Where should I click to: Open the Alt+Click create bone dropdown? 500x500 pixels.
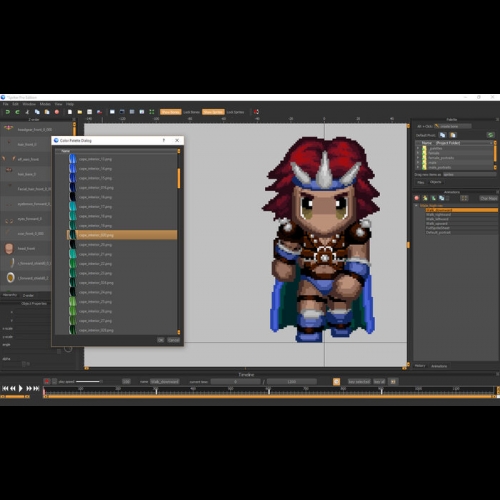pyautogui.click(x=453, y=126)
